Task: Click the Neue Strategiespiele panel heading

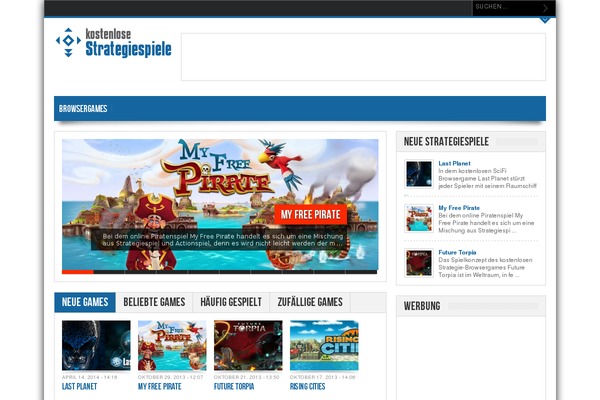Action: 446,142
